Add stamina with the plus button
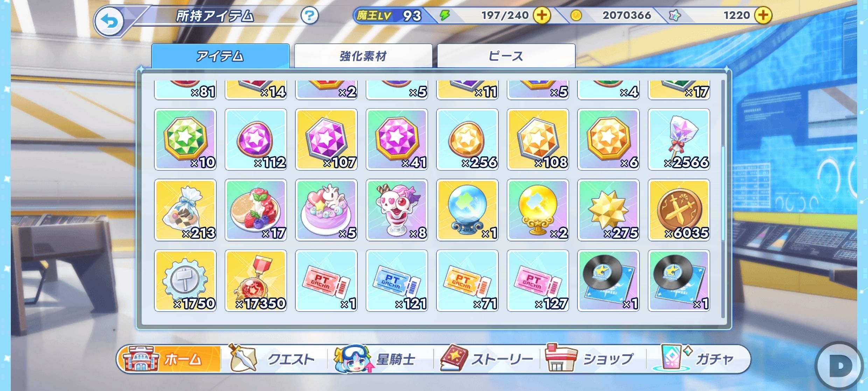Viewport: 868px width, 391px height. point(541,15)
